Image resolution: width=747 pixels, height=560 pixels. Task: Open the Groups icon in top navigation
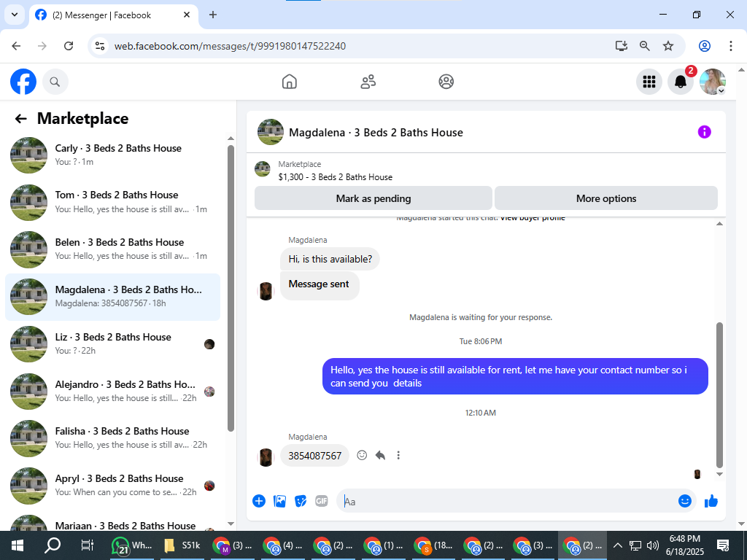pyautogui.click(x=446, y=82)
